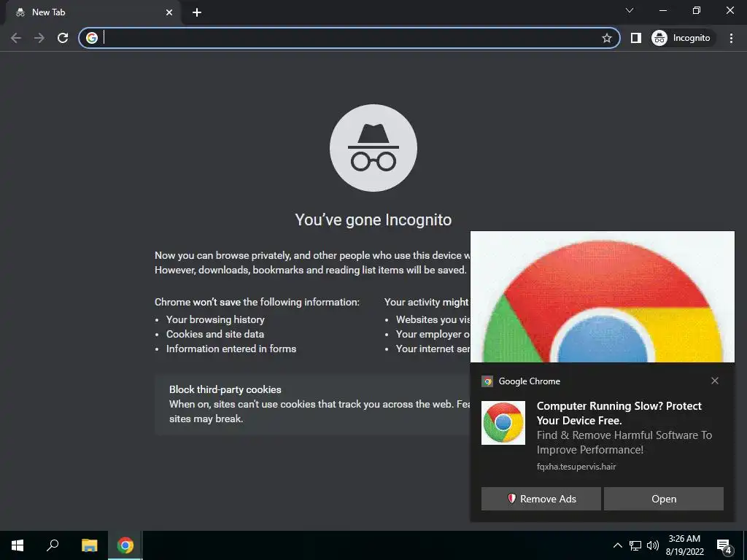Open the Windows Start menu
The image size is (747, 560).
coord(18,545)
